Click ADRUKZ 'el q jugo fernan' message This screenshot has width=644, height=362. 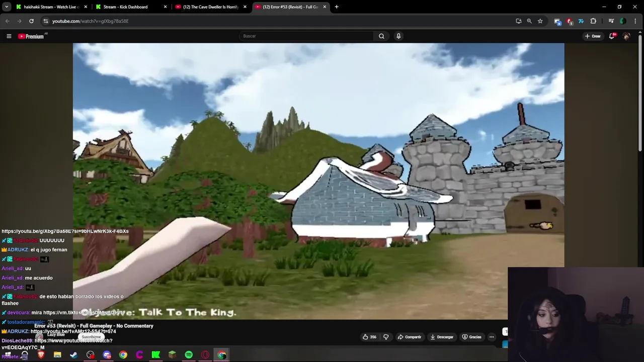[x=49, y=250]
